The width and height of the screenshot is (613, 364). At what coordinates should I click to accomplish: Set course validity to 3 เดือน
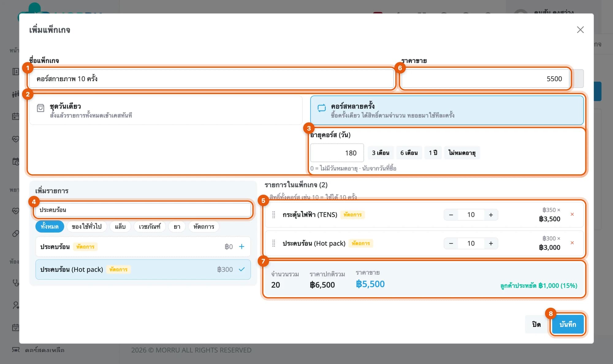tap(381, 153)
